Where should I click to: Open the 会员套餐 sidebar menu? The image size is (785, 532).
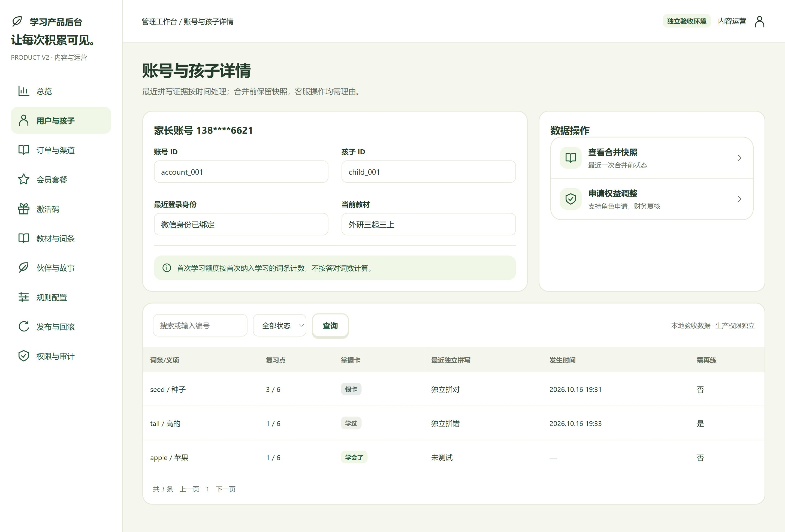coord(61,179)
